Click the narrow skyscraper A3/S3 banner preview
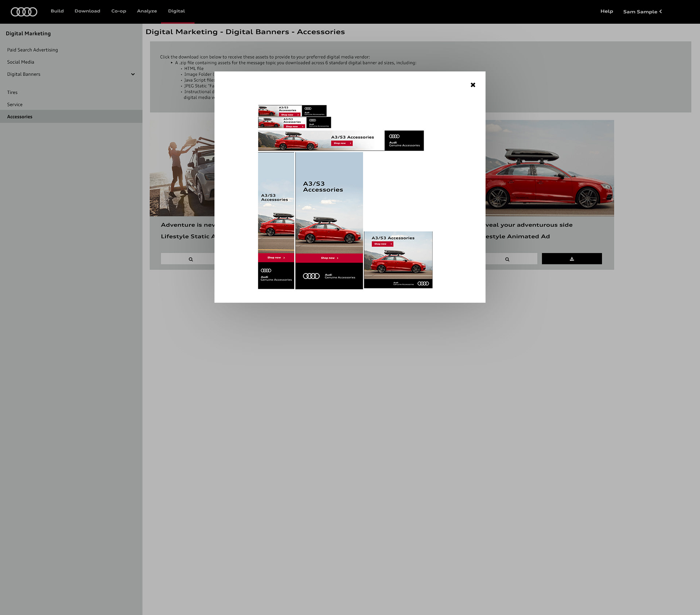The height and width of the screenshot is (615, 700). tap(276, 221)
